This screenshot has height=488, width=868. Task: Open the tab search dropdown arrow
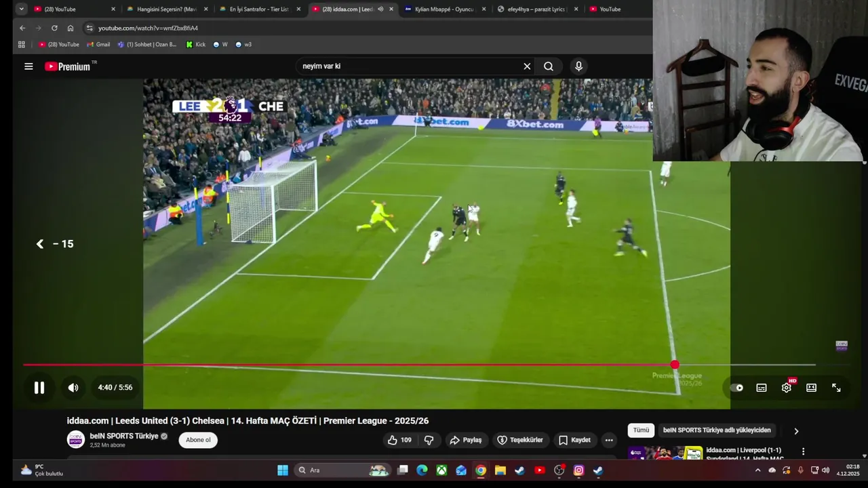[x=21, y=9]
